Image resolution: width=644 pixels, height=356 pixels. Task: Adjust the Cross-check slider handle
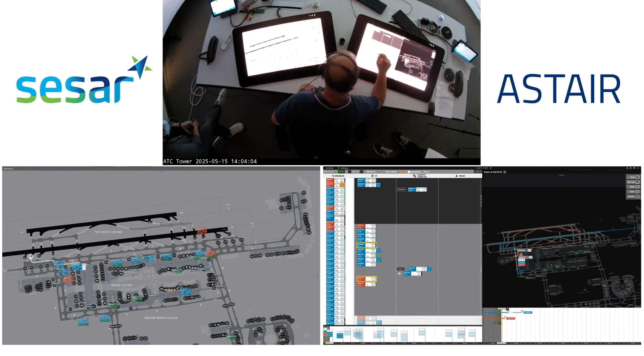[x=409, y=172]
